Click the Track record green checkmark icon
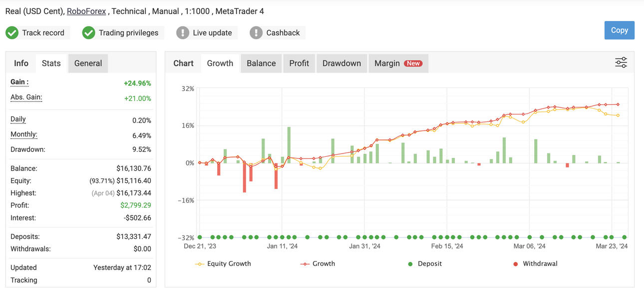The image size is (644, 296). click(12, 33)
